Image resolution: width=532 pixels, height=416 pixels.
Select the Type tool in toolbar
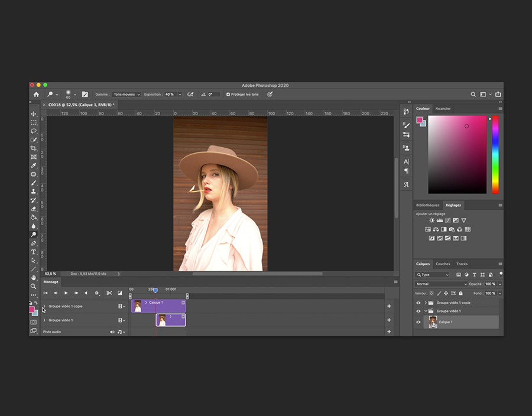tap(34, 252)
